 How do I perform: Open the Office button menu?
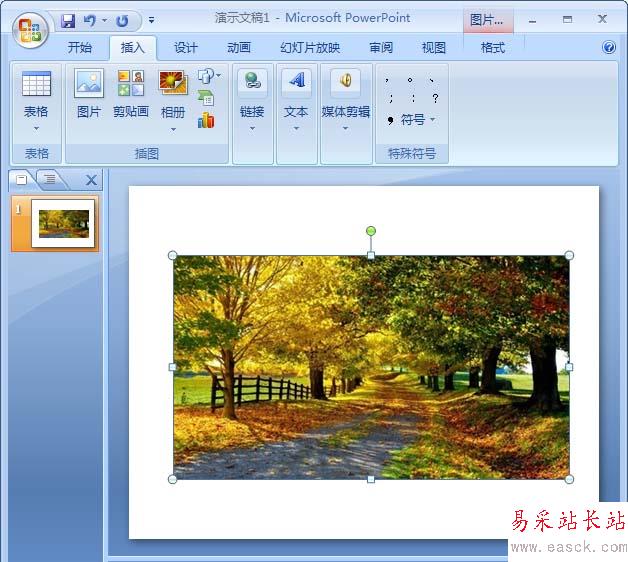30,30
